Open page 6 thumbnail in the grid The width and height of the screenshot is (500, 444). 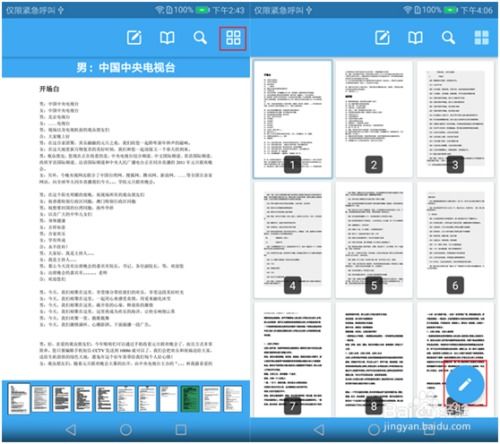pos(455,240)
